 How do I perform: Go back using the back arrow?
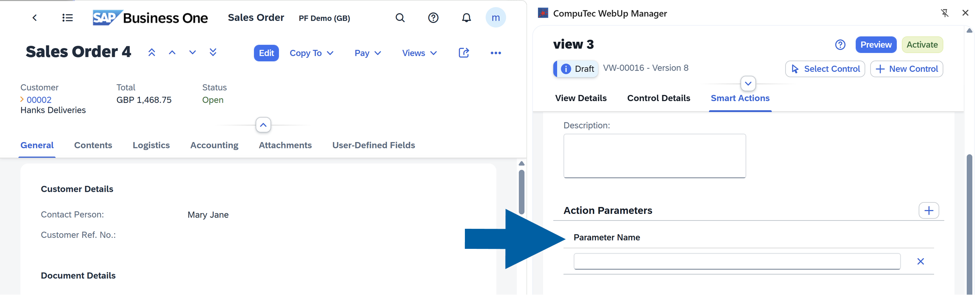point(35,18)
